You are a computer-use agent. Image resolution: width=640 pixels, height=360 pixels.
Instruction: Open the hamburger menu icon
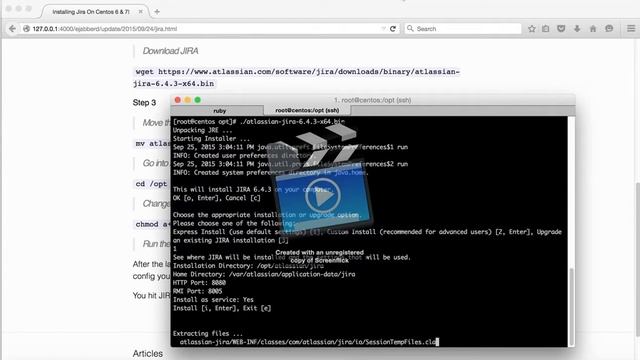[631, 29]
